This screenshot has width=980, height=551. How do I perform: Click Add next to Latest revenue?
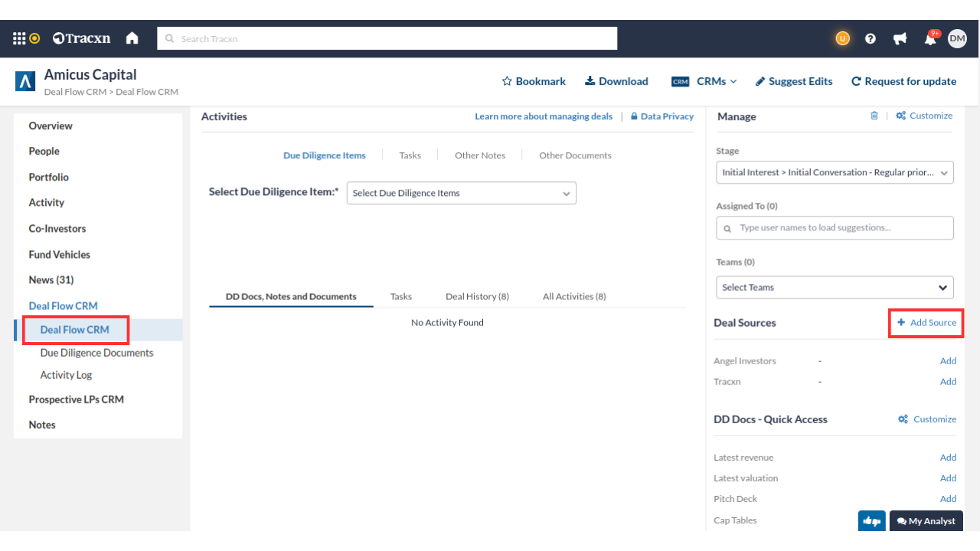[948, 458]
